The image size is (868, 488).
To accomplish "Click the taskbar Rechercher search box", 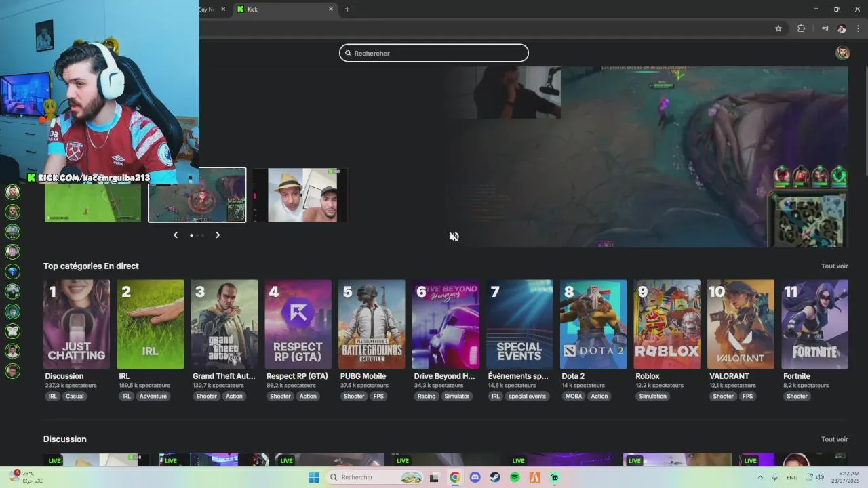I will coord(375,478).
